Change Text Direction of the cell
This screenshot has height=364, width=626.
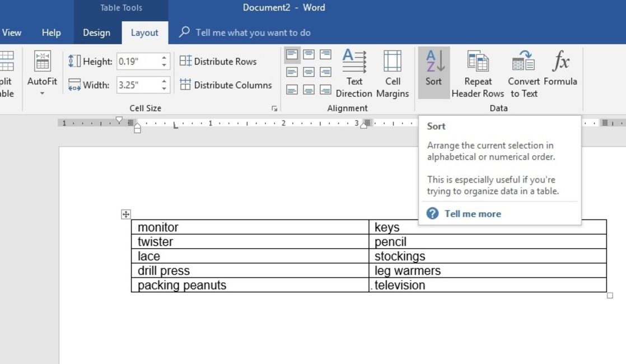click(354, 72)
